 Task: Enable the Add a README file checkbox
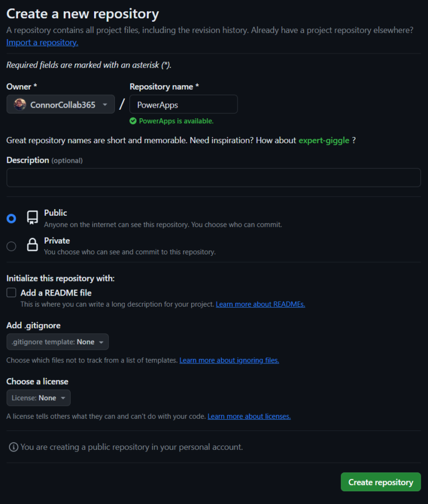(x=11, y=292)
